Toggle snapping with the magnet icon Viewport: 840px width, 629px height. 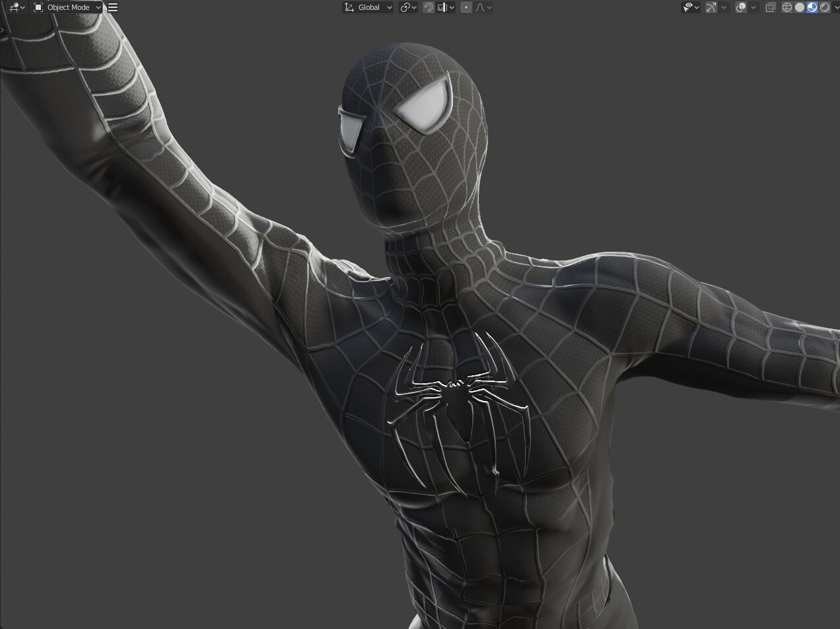pyautogui.click(x=429, y=7)
